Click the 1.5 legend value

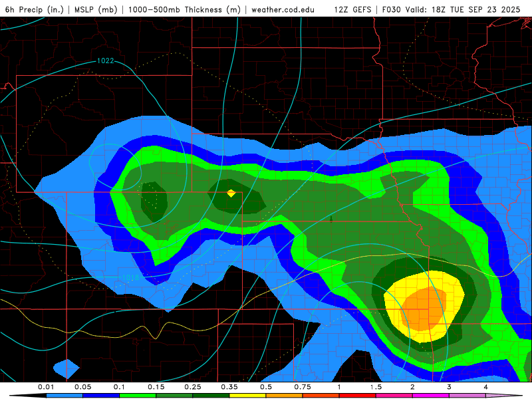click(x=376, y=387)
